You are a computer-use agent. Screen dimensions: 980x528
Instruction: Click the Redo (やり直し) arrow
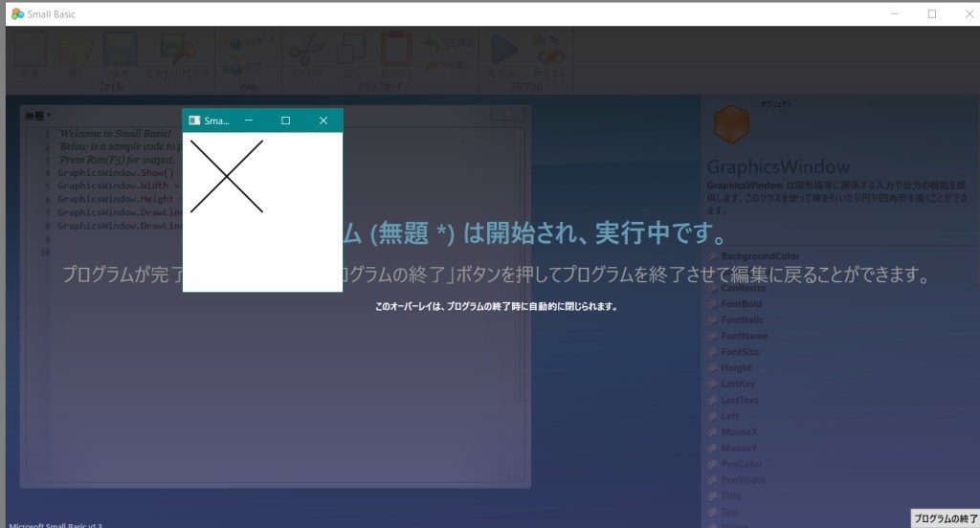432,65
